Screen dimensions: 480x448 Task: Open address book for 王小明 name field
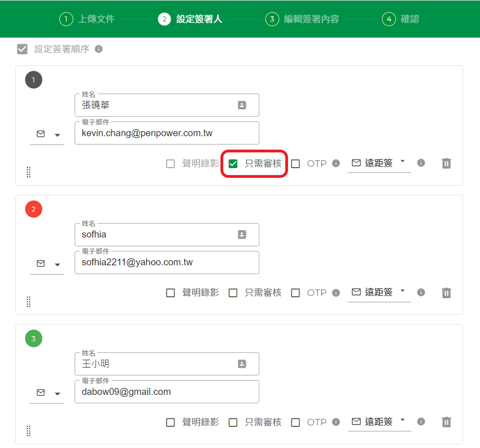point(242,364)
